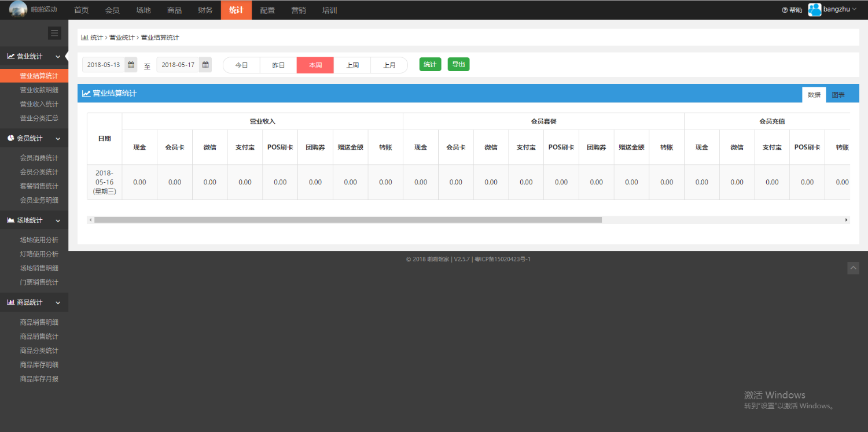
Task: Click the start date field 2018-05-13
Action: pos(104,65)
